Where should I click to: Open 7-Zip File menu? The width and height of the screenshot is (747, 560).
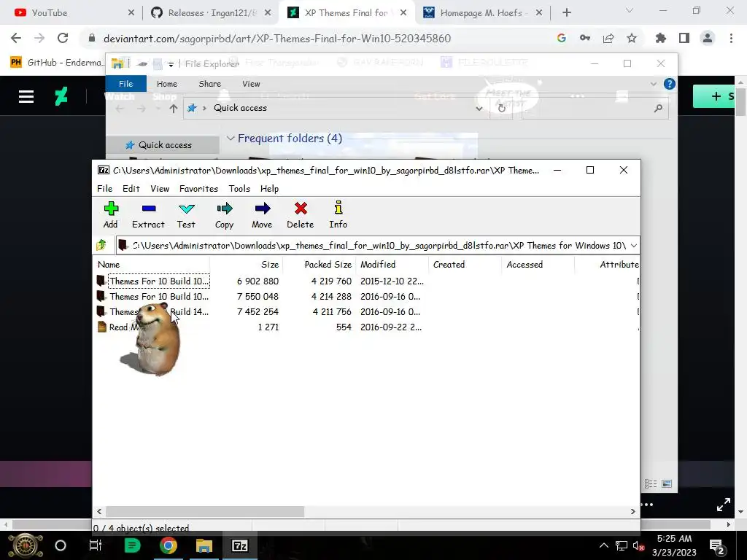pyautogui.click(x=105, y=189)
